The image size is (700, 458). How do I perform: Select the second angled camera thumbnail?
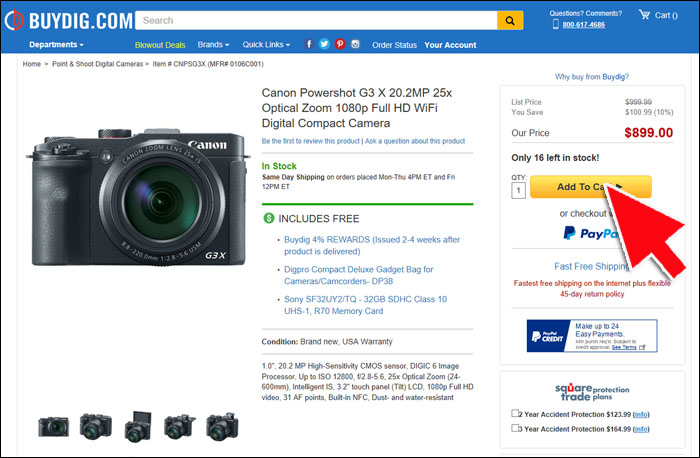coord(96,426)
